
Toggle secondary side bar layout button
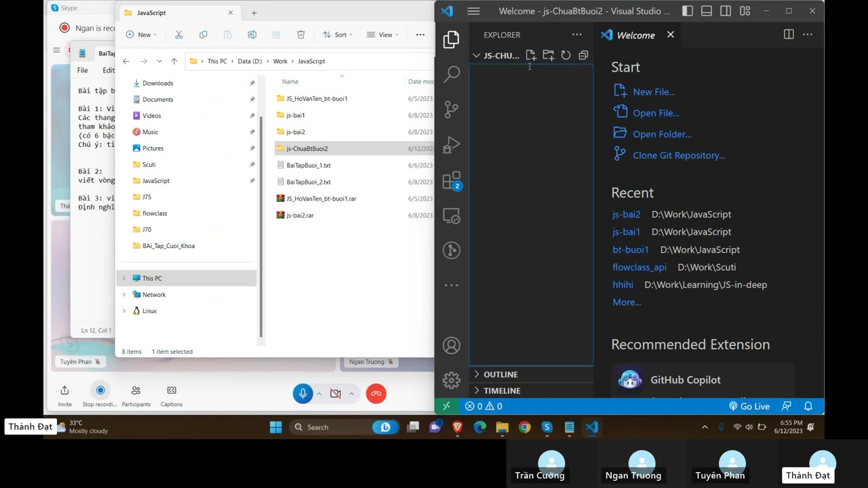[x=726, y=11]
